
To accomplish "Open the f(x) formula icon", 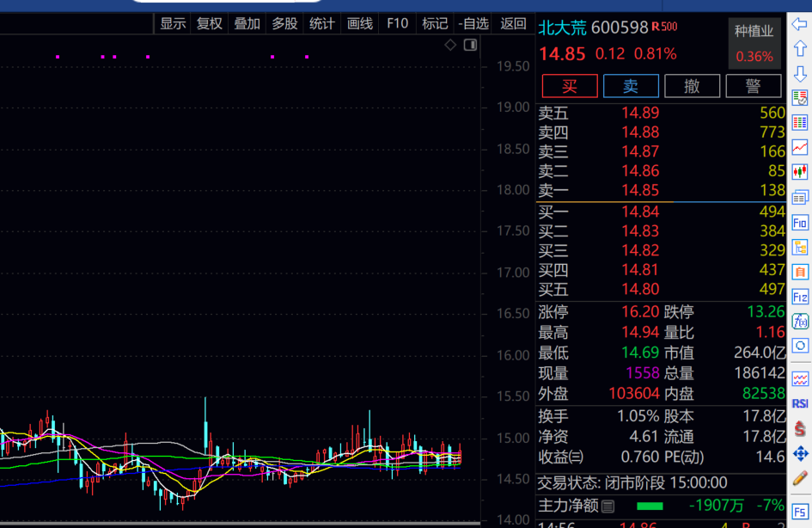I will pos(800,322).
